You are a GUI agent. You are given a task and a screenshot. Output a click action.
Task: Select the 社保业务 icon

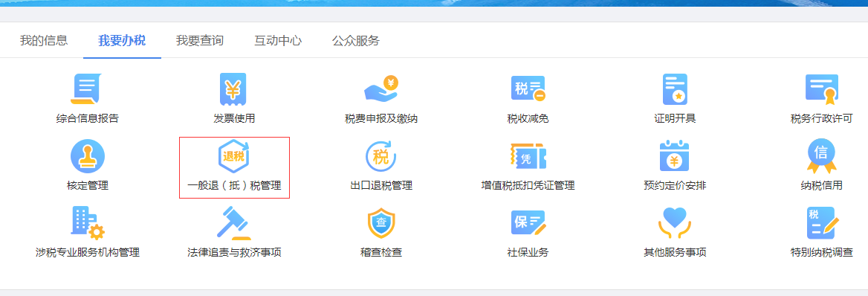pos(528,223)
